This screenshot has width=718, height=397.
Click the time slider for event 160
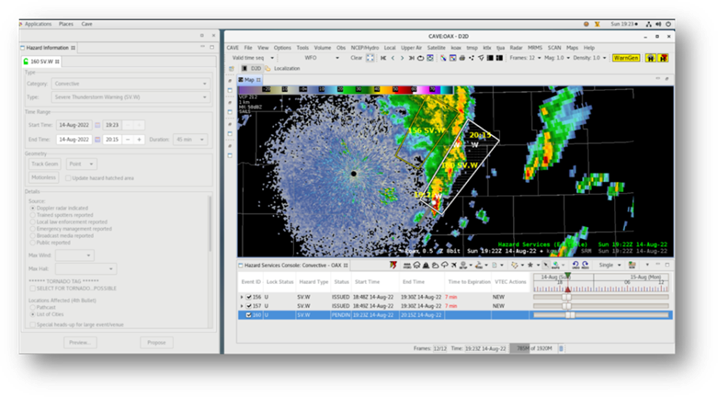(600, 315)
